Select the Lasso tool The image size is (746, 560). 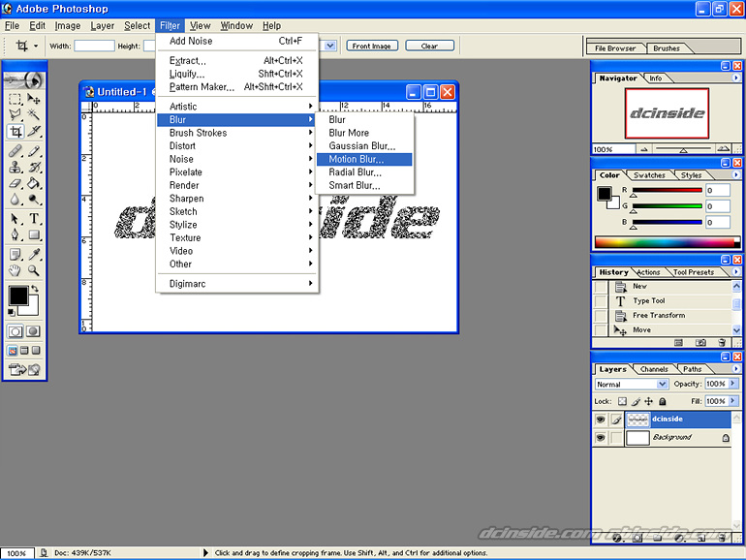[15, 114]
